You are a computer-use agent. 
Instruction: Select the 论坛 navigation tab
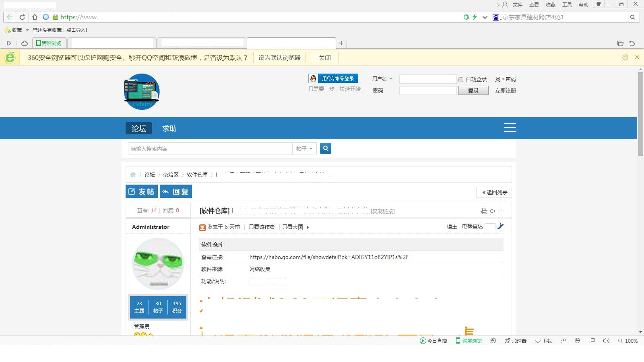[139, 128]
